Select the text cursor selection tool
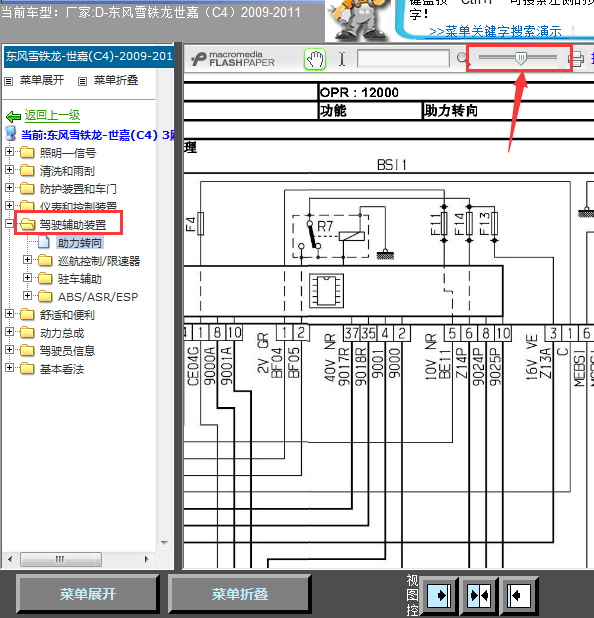Viewport: 594px width, 618px height. 342,59
